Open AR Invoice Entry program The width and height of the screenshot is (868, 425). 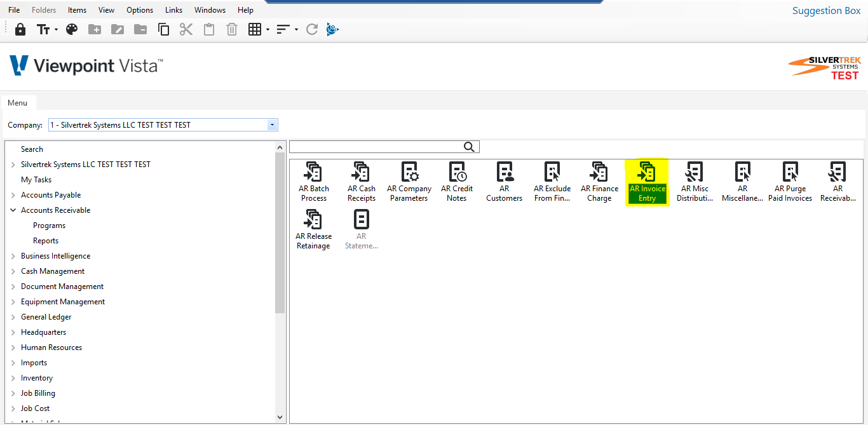(x=647, y=182)
